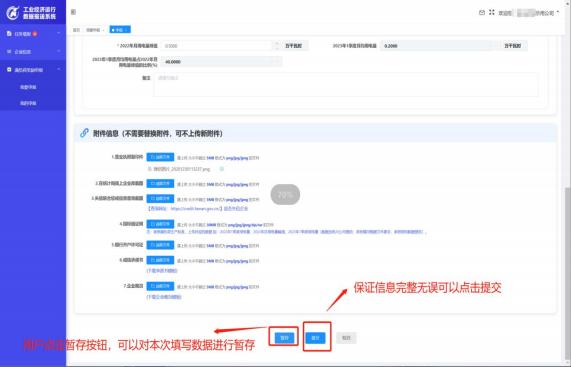Click the system logo icon in the sidebar header
The height and width of the screenshot is (367, 571).
(x=12, y=13)
